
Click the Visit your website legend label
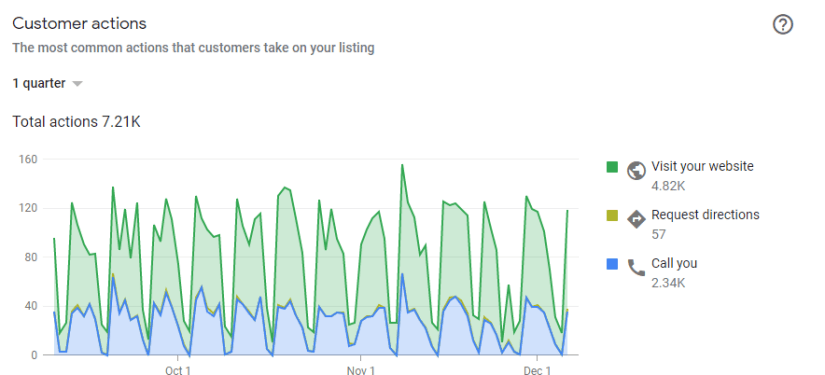pos(702,166)
